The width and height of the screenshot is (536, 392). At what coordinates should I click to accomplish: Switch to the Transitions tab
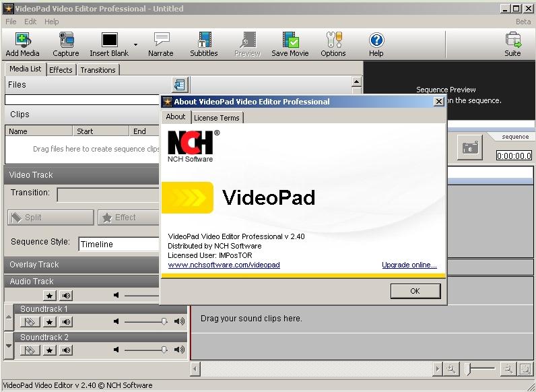pos(98,70)
